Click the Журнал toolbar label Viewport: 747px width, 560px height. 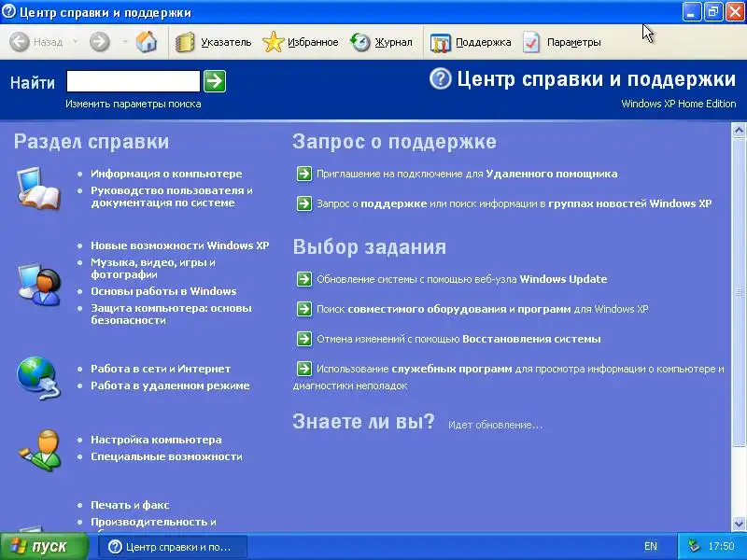[393, 42]
